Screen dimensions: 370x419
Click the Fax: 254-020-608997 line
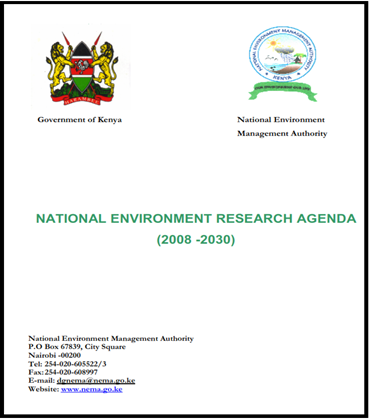click(63, 372)
